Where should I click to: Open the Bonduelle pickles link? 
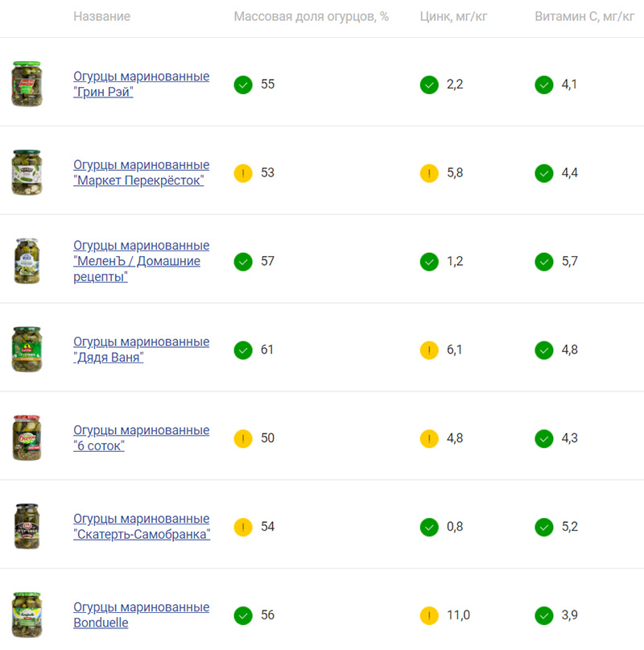[142, 615]
